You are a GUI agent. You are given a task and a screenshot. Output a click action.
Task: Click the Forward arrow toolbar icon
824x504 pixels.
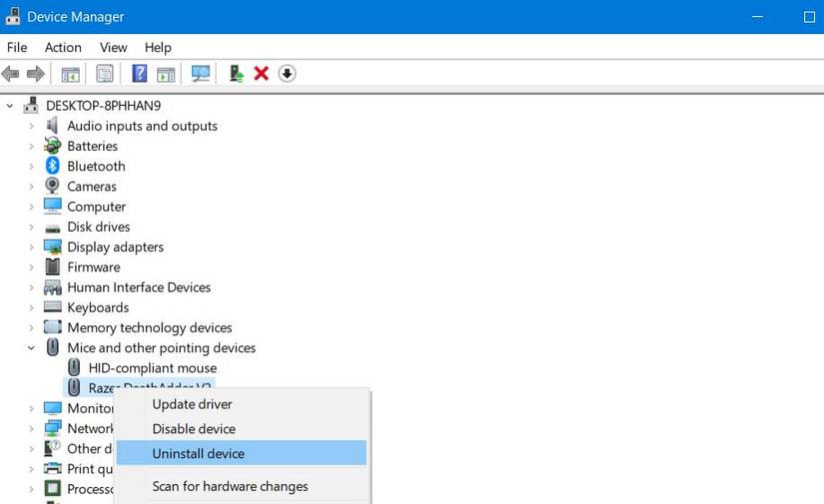coord(36,74)
